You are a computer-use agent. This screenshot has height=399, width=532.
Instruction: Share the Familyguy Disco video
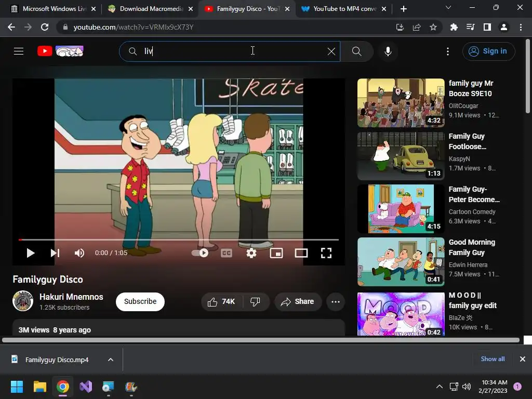coord(298,302)
